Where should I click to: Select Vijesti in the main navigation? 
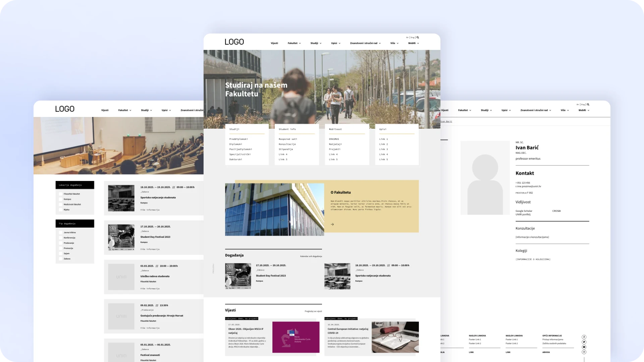274,43
